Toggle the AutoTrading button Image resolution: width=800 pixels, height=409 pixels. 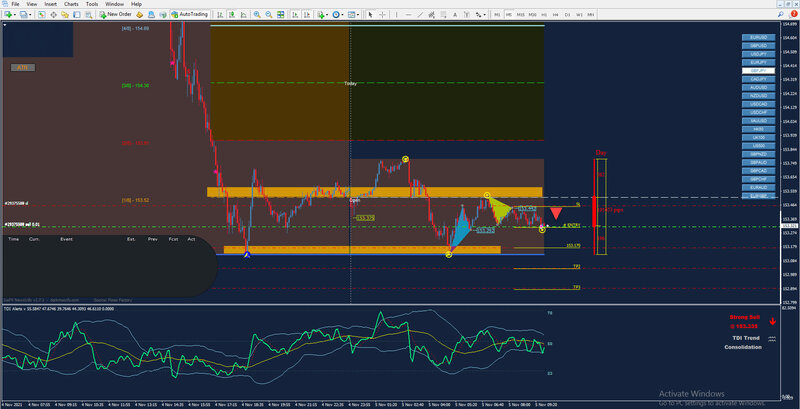click(x=189, y=14)
